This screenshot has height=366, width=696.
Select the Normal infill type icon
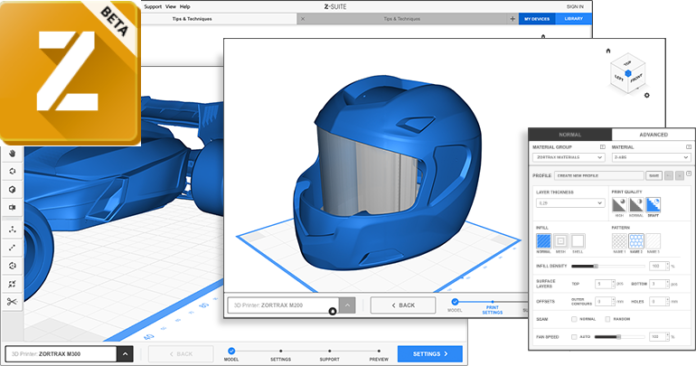[544, 241]
